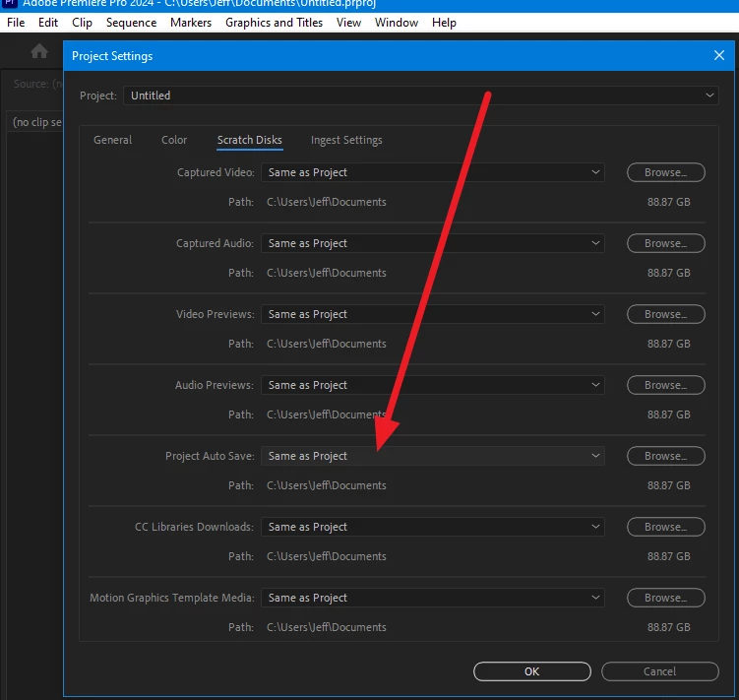Expand the Captured Video location dropdown
This screenshot has width=739, height=700.
433,172
